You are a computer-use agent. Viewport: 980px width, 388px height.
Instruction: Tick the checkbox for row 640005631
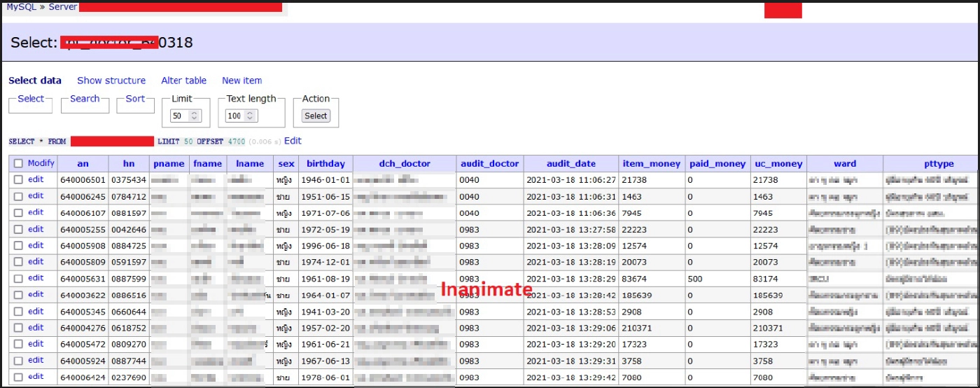(18, 279)
